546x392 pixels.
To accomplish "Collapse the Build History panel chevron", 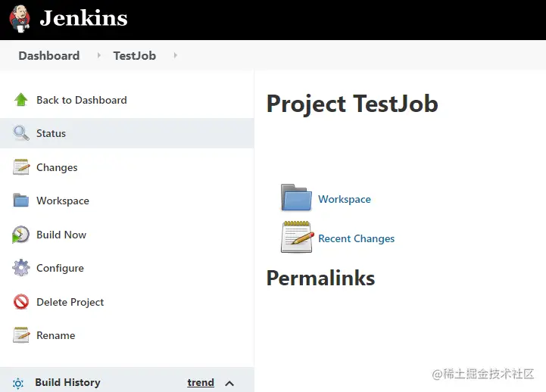I will click(229, 384).
